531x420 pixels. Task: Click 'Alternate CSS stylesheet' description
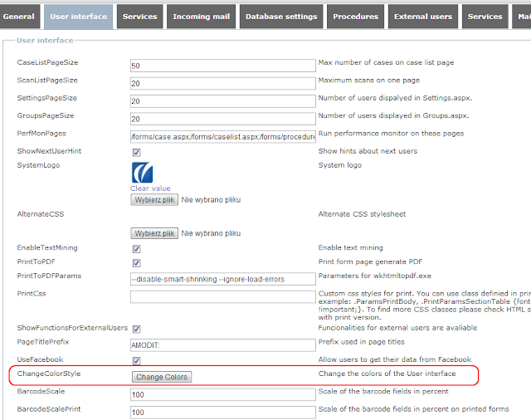(362, 214)
